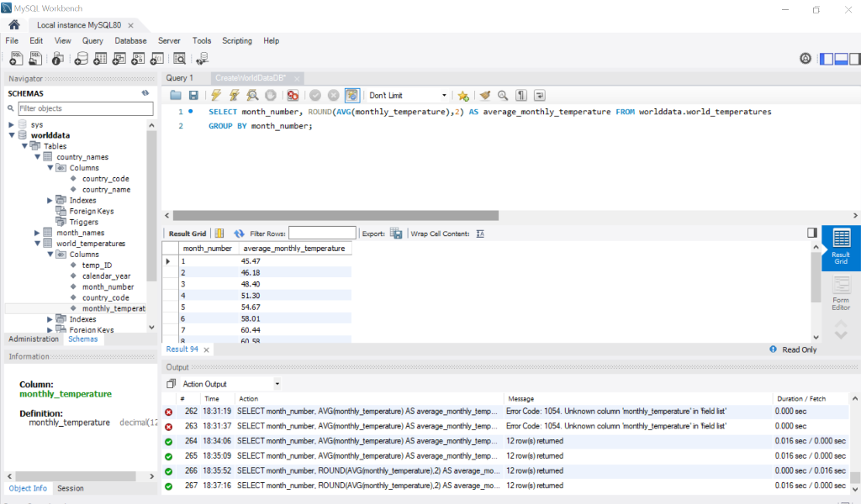Select the country_name column in tree

(x=106, y=190)
